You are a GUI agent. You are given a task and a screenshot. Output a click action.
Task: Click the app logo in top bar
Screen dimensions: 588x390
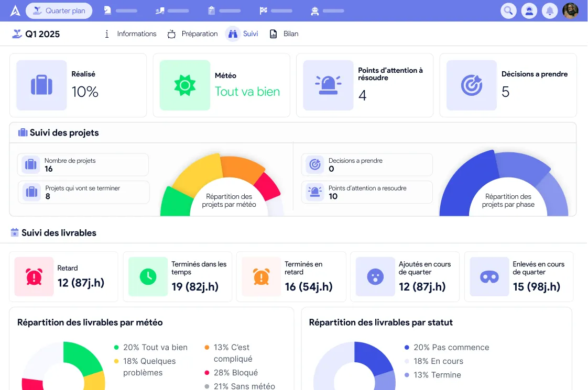15,11
